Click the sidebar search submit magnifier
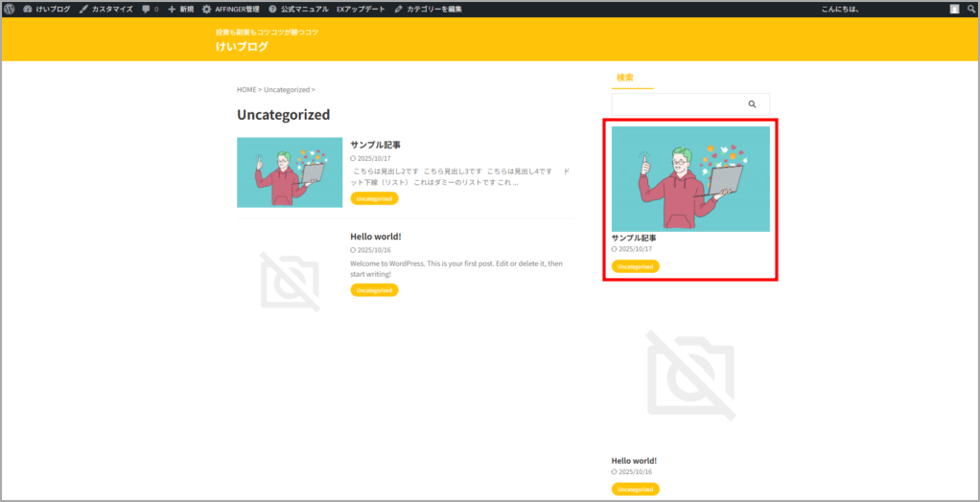980x502 pixels. click(753, 104)
